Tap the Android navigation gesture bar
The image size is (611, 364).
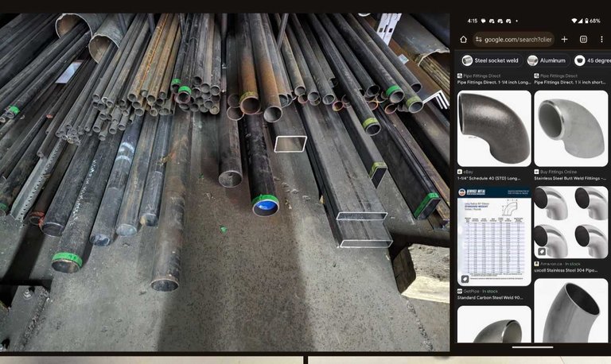pyautogui.click(x=531, y=347)
